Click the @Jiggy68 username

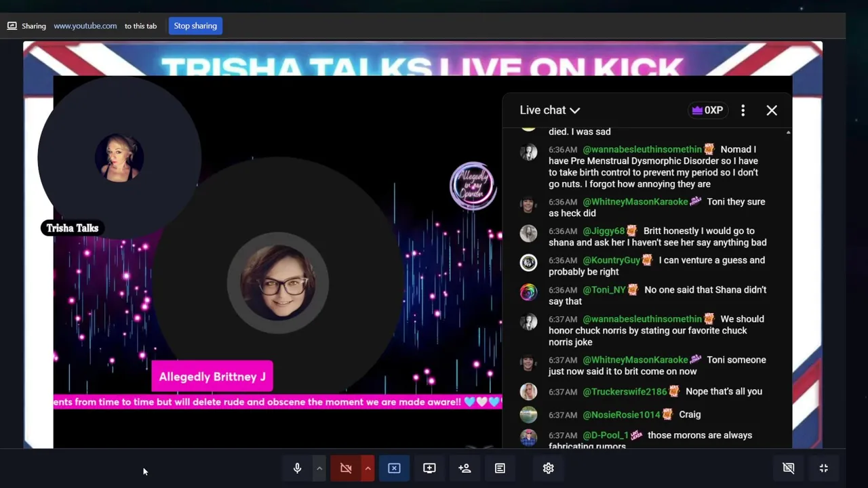coord(604,230)
